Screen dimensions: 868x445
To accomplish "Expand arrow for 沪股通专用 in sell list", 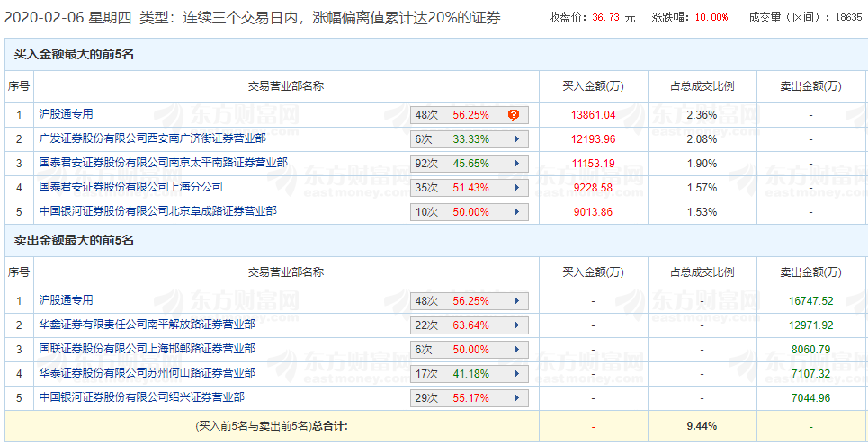I will [516, 301].
